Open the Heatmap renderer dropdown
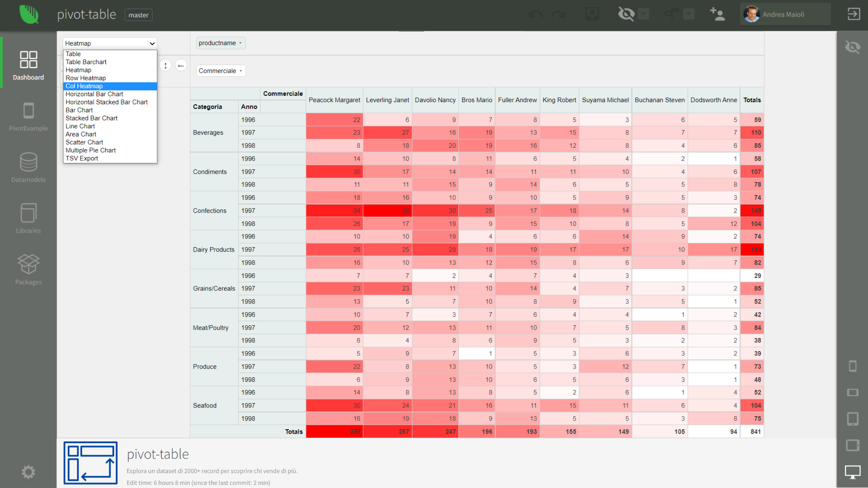 coord(110,43)
